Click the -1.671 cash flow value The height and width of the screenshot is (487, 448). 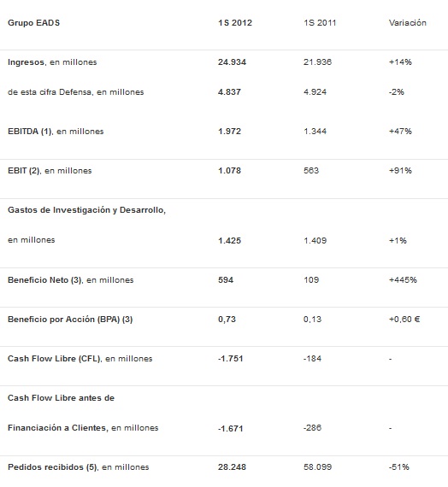point(230,429)
